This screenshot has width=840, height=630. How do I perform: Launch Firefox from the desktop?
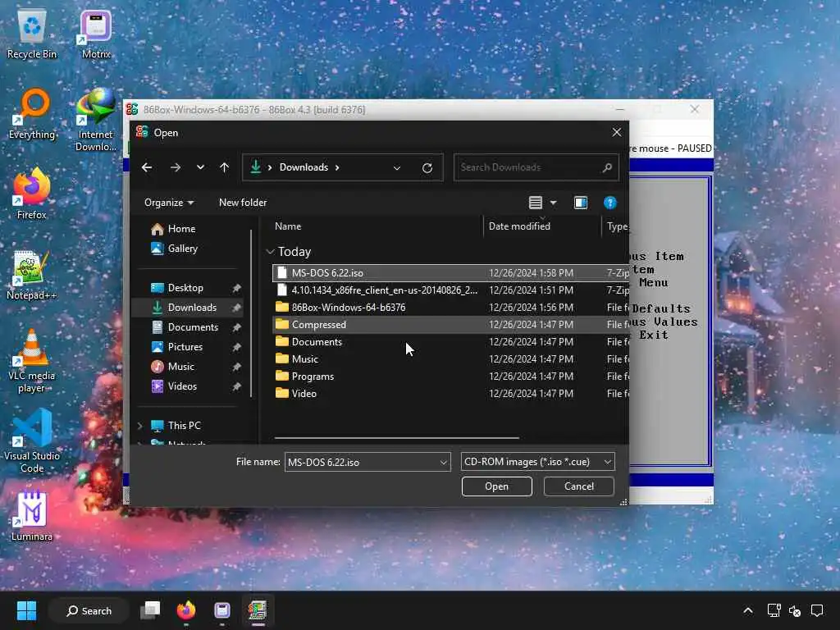click(32, 194)
